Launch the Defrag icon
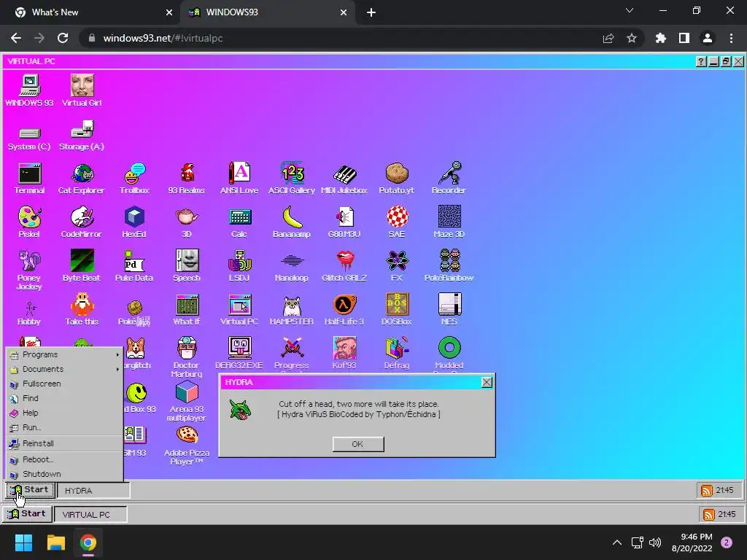 [x=396, y=354]
